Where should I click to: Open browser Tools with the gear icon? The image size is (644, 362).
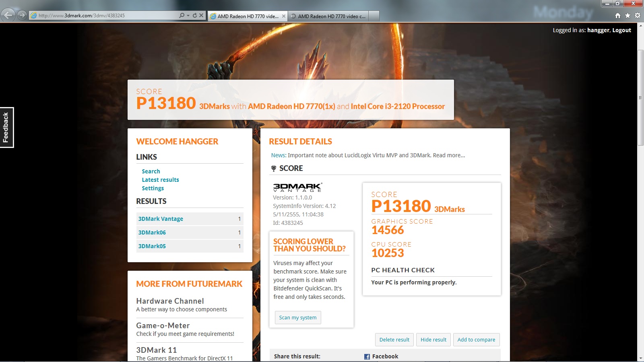638,16
